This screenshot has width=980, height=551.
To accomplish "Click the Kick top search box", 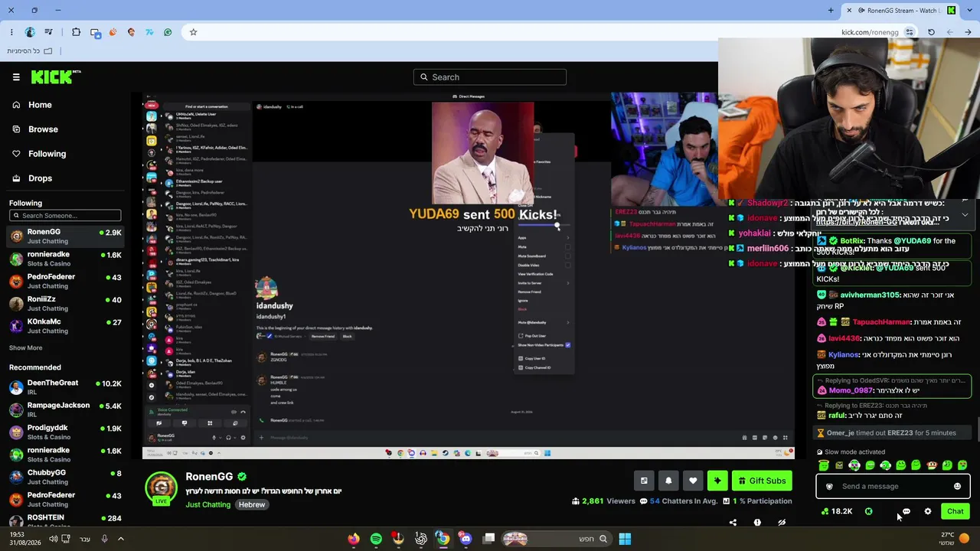I will [490, 77].
